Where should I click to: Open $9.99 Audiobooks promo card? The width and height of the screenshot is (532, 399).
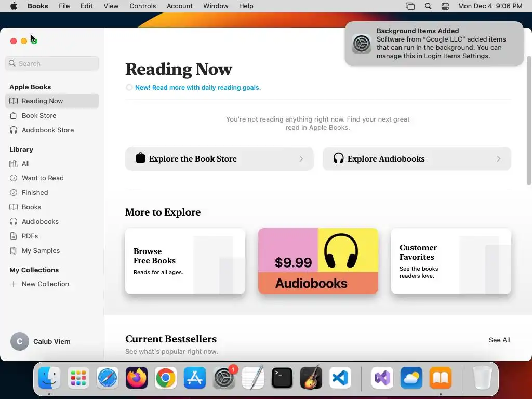pos(318,261)
